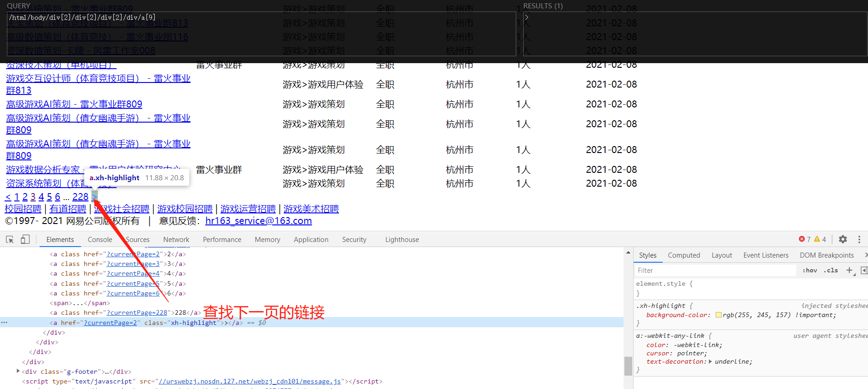Screen dimensions: 868x389
Task: Open the DevTools three-dot customize menu
Action: tap(859, 239)
